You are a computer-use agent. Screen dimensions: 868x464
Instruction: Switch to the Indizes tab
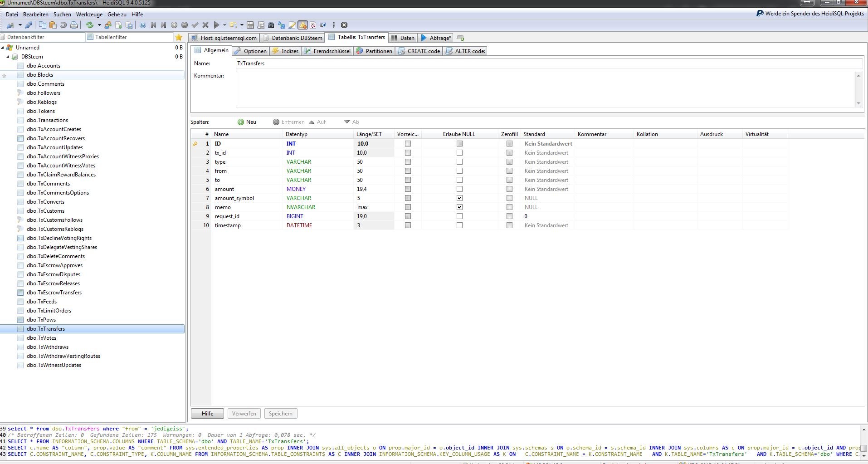pos(286,51)
